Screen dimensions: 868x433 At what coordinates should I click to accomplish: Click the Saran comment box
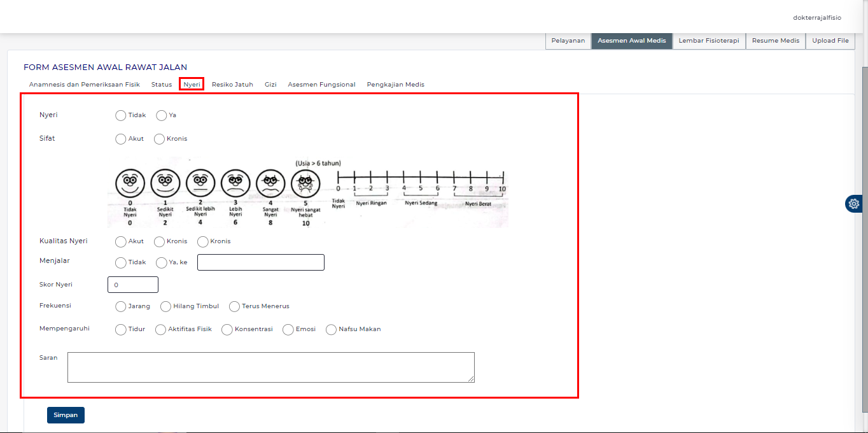[270, 367]
